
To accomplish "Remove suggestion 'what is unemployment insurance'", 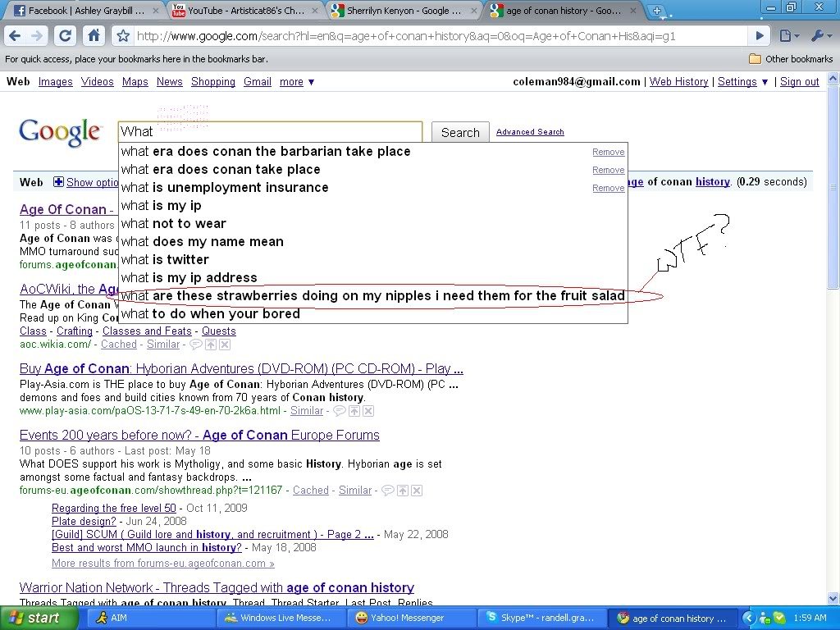I will pyautogui.click(x=608, y=188).
